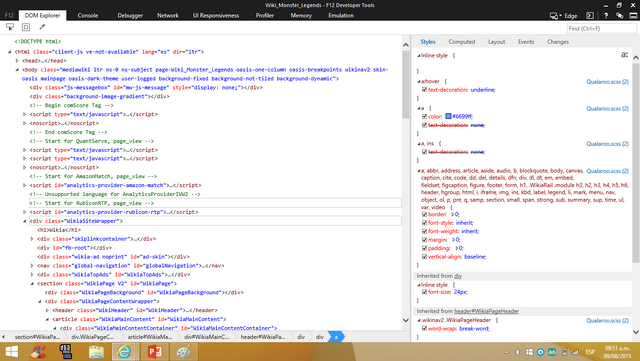This screenshot has height=361, width=640.
Task: Expand the global-navigation nav node
Action: pyautogui.click(x=32, y=266)
